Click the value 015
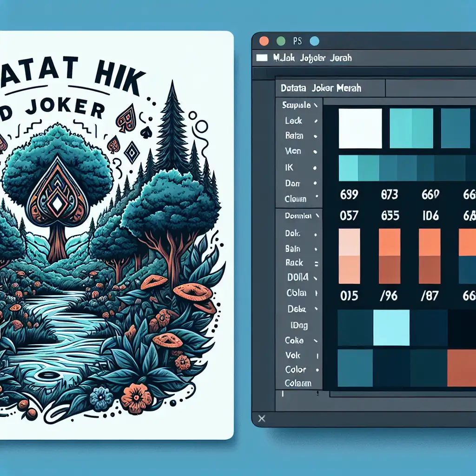 (x=349, y=296)
